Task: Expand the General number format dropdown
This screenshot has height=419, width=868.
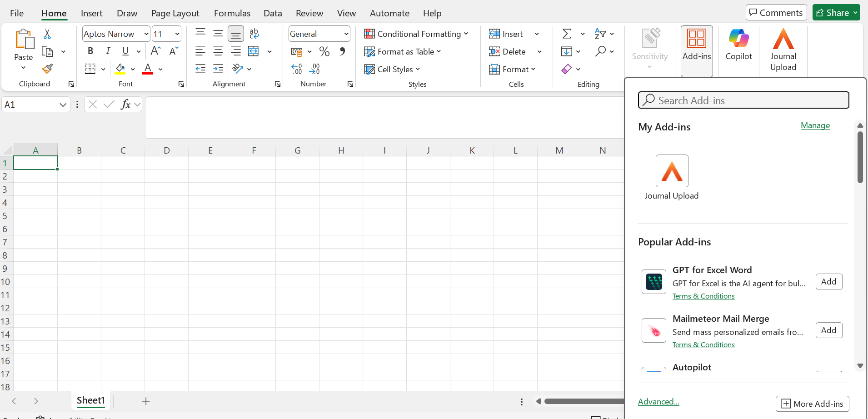Action: 346,34
